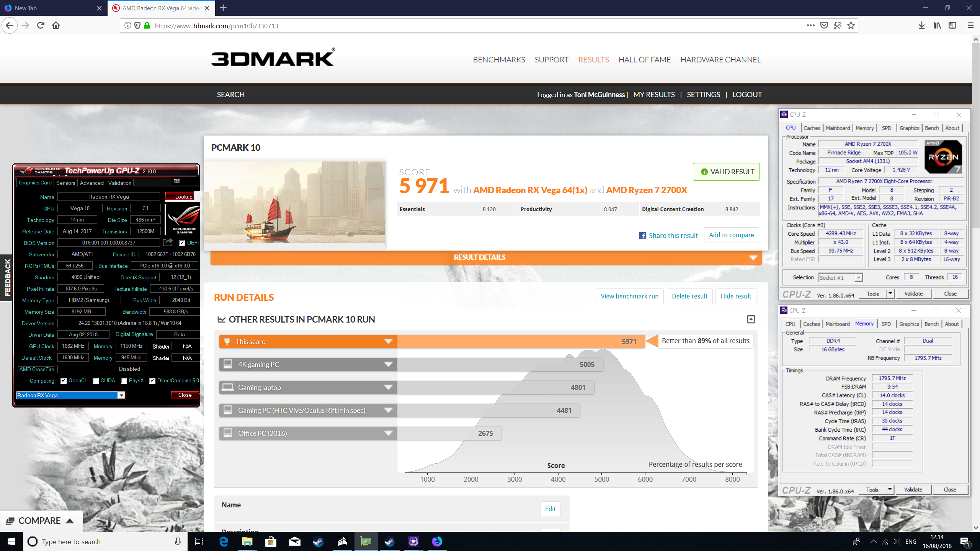Click Add to compare button

731,235
